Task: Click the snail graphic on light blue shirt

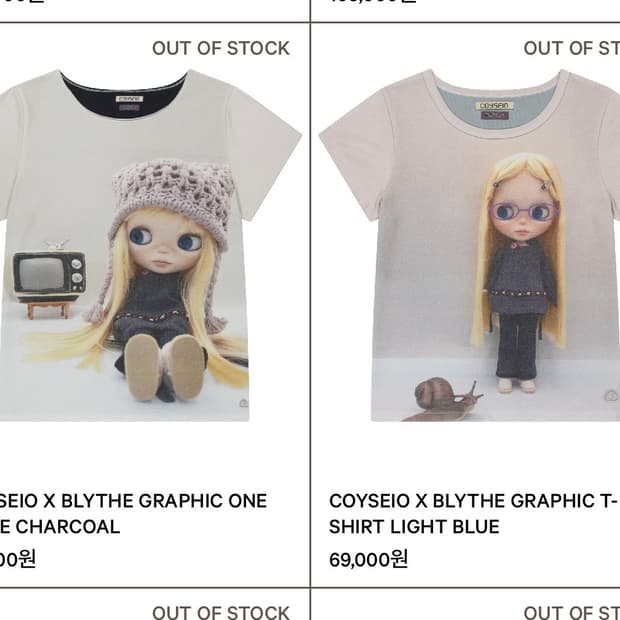Action: tap(443, 400)
